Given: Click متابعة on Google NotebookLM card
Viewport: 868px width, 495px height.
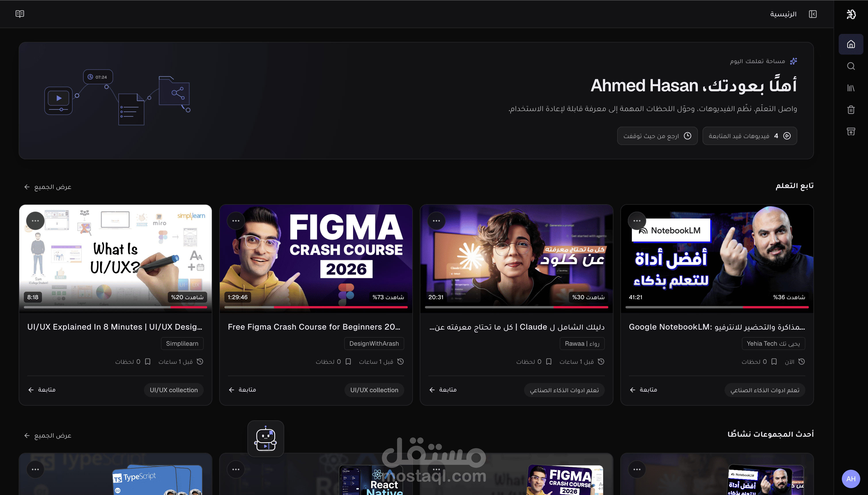Looking at the screenshot, I should pyautogui.click(x=644, y=390).
